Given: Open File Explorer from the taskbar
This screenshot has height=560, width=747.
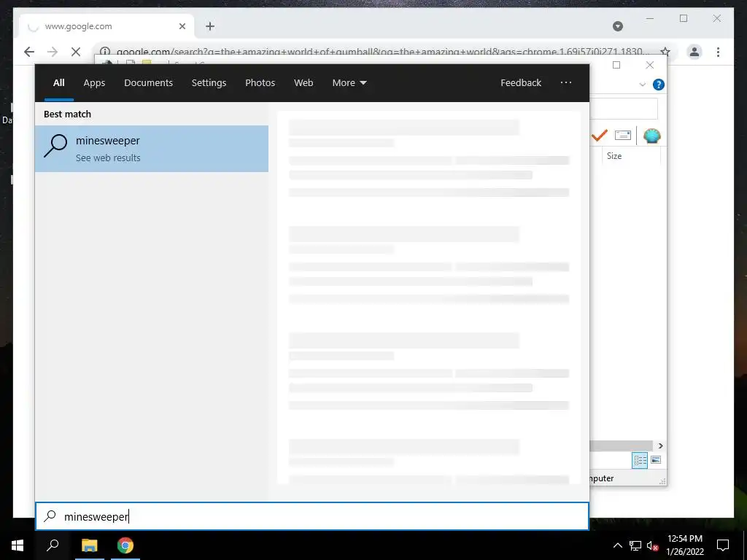Looking at the screenshot, I should 89,545.
